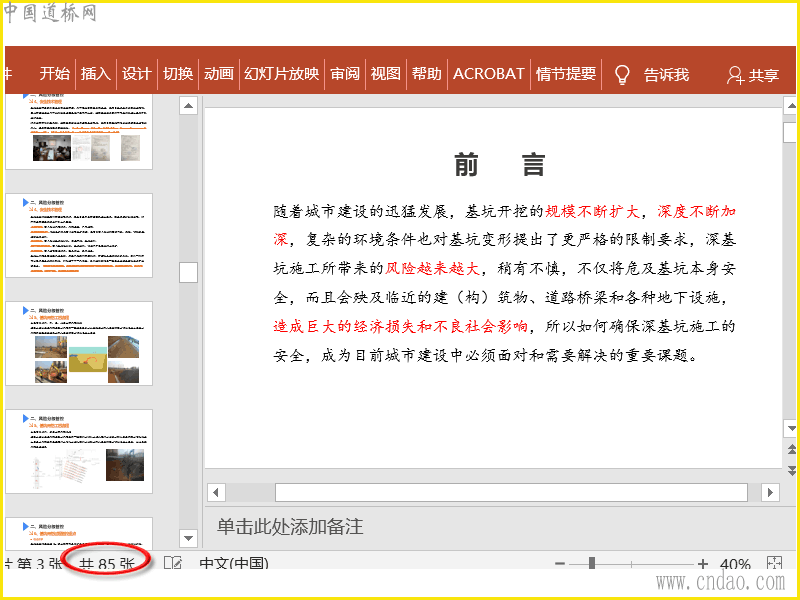The width and height of the screenshot is (800, 600).
Task: Go to next slide double-arrow button
Action: [x=791, y=470]
